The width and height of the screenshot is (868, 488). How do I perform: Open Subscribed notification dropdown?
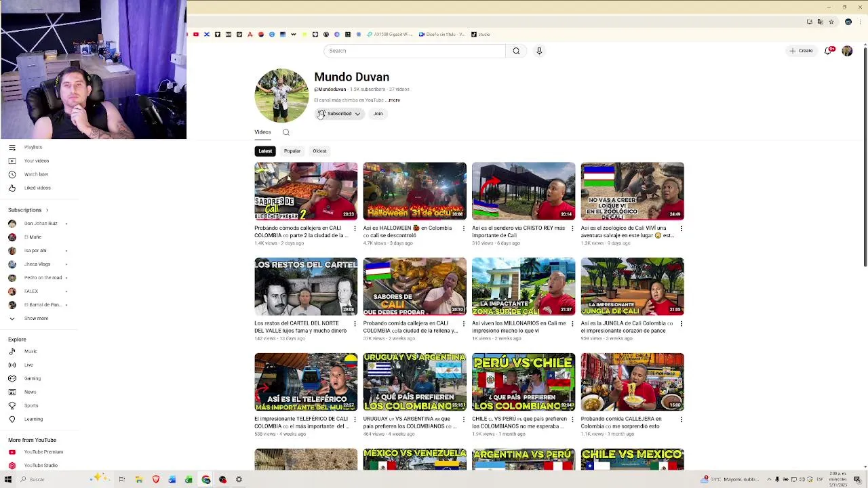[x=339, y=114]
